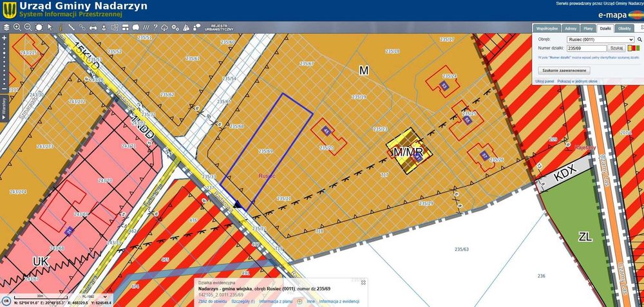The height and width of the screenshot is (307, 644).
Task: Click Pokazuj w jednym oknie link
Action: pos(577,82)
